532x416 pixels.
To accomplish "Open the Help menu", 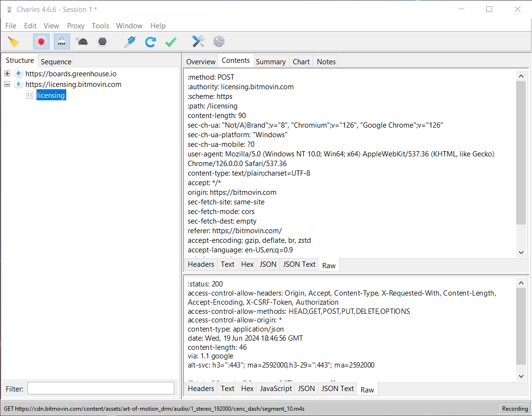I will coord(158,26).
